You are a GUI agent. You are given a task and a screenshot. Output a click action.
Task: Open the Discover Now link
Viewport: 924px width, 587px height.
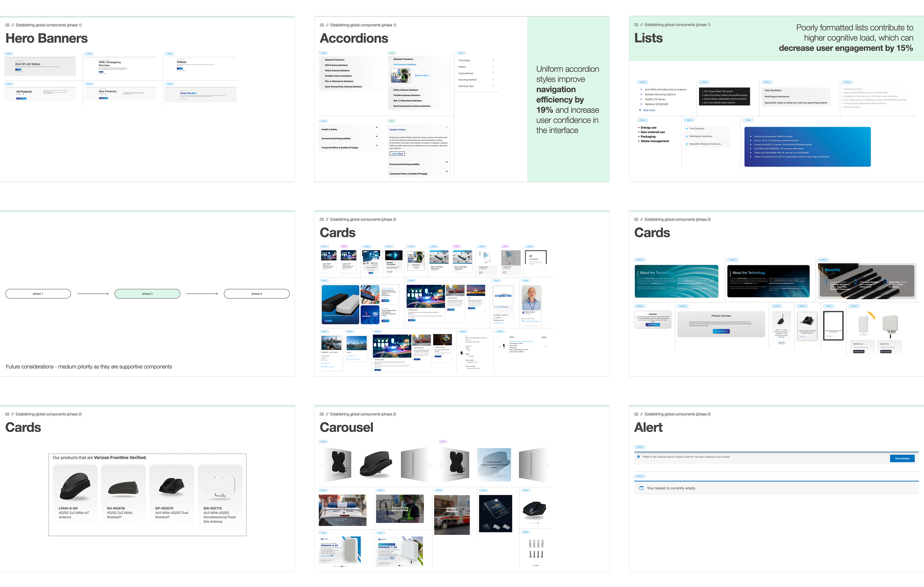[422, 75]
